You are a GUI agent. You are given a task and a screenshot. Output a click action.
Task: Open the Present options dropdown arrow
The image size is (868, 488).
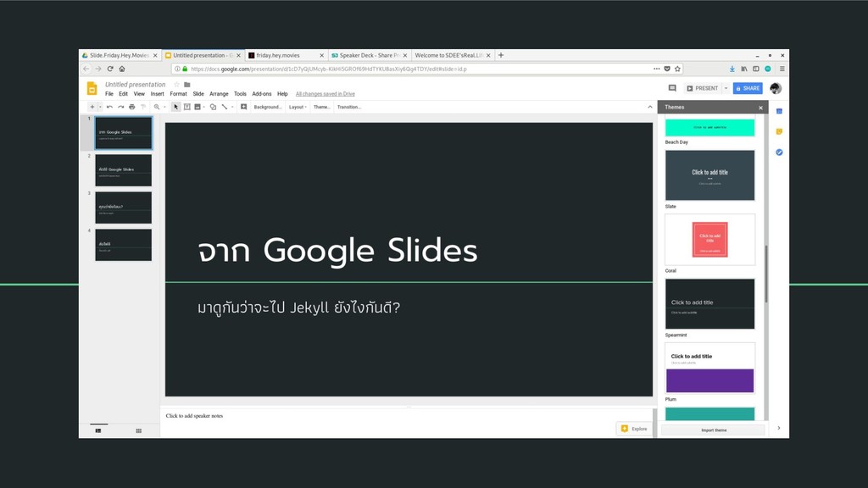pos(726,88)
